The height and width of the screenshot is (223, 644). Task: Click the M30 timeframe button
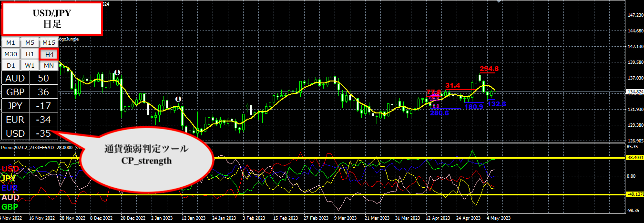point(10,54)
